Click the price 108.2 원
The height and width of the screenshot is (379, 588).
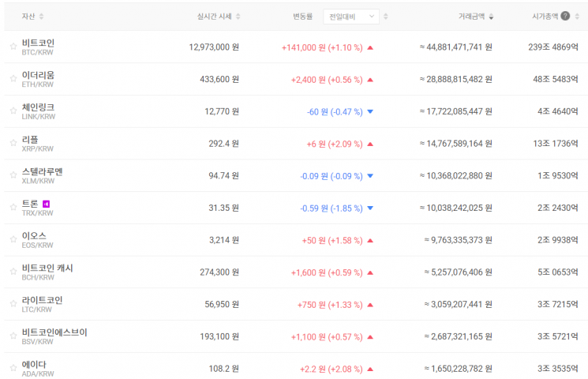click(224, 369)
